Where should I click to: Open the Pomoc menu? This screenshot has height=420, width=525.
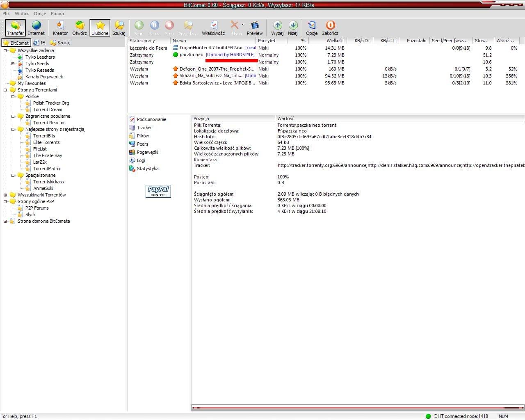point(58,14)
